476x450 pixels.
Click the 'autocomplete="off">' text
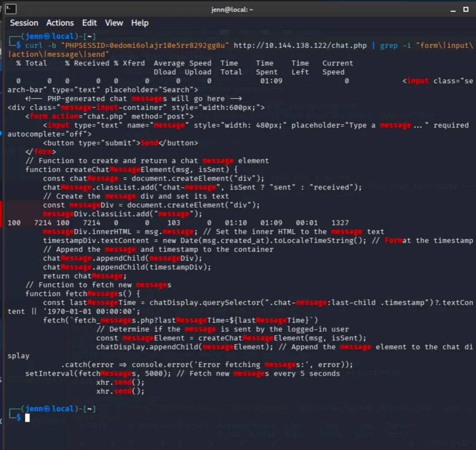point(49,134)
